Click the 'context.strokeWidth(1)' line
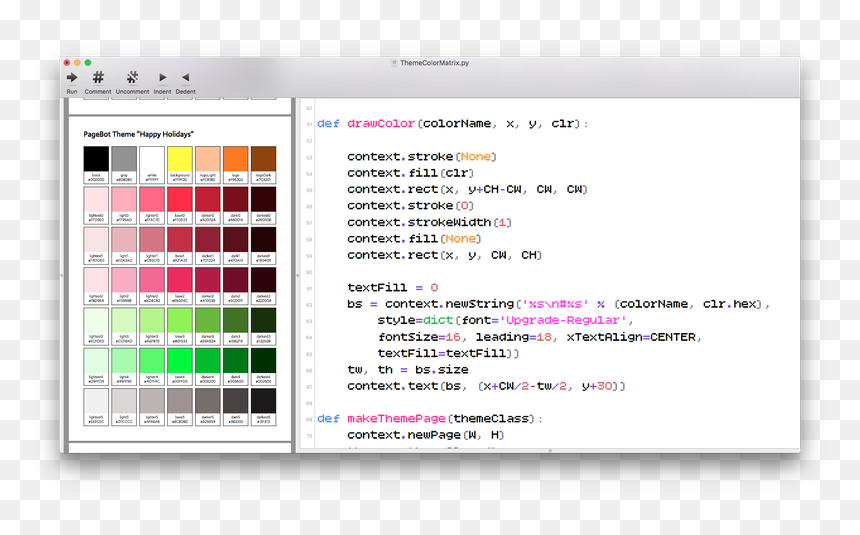 [429, 222]
